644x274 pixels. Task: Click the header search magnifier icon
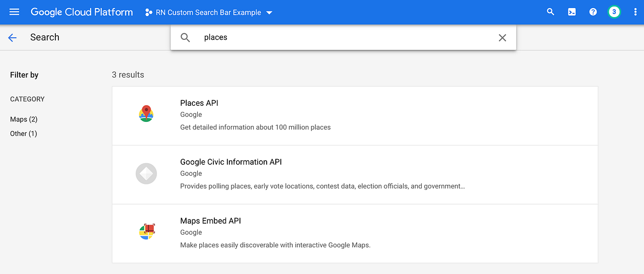point(550,12)
